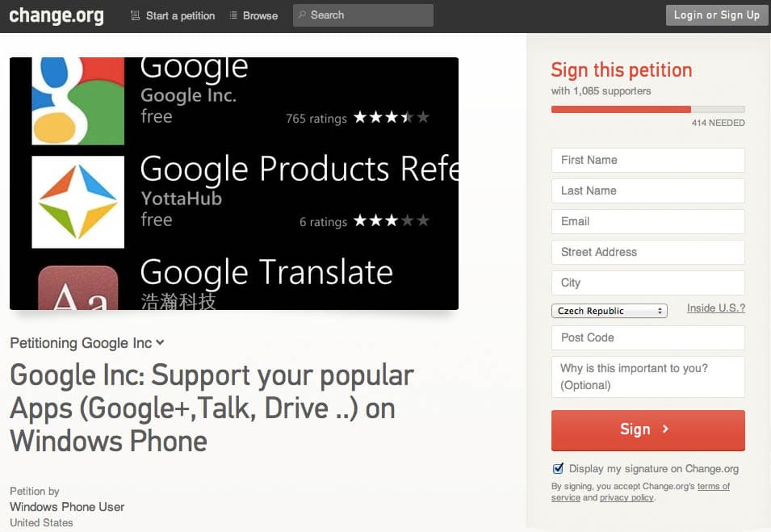
Task: Click the Google app icon in image
Action: (x=78, y=101)
